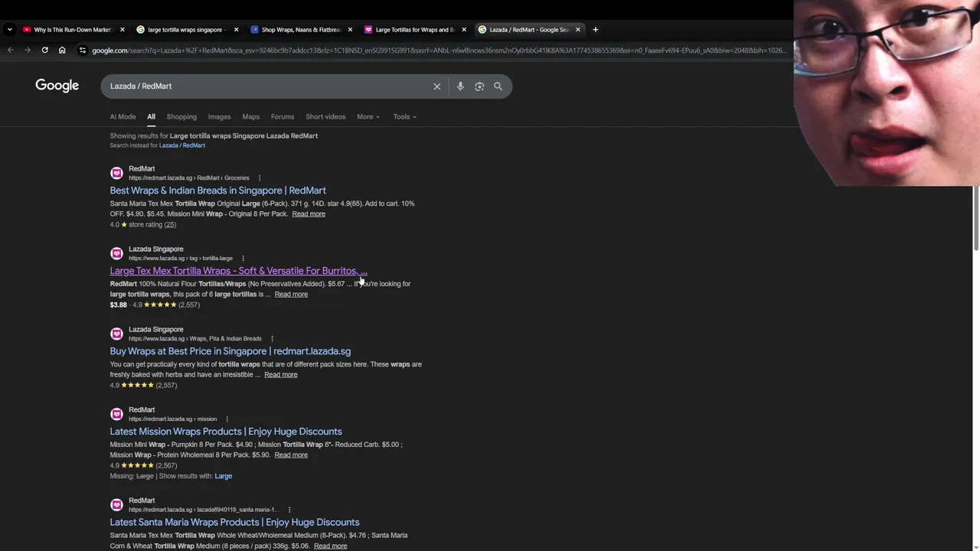Close the 'Lazada / RedMart - Google Search' tab
This screenshot has width=980, height=551.
[578, 30]
